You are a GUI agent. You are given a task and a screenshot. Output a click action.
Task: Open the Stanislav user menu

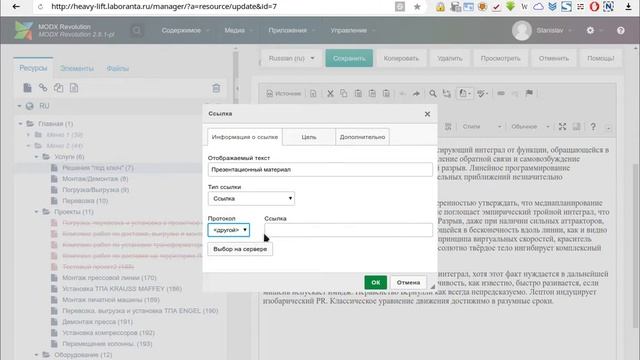[x=550, y=31]
